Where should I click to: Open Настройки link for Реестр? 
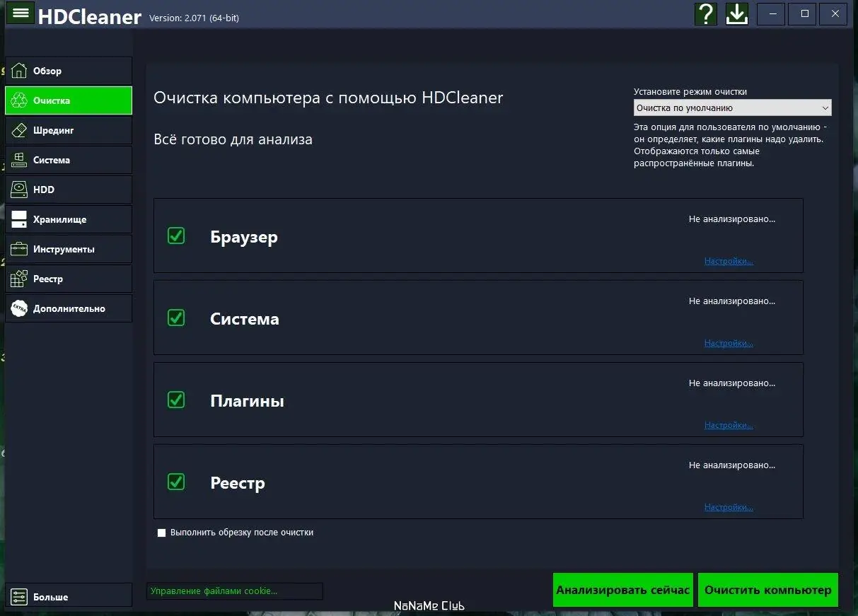pyautogui.click(x=729, y=507)
